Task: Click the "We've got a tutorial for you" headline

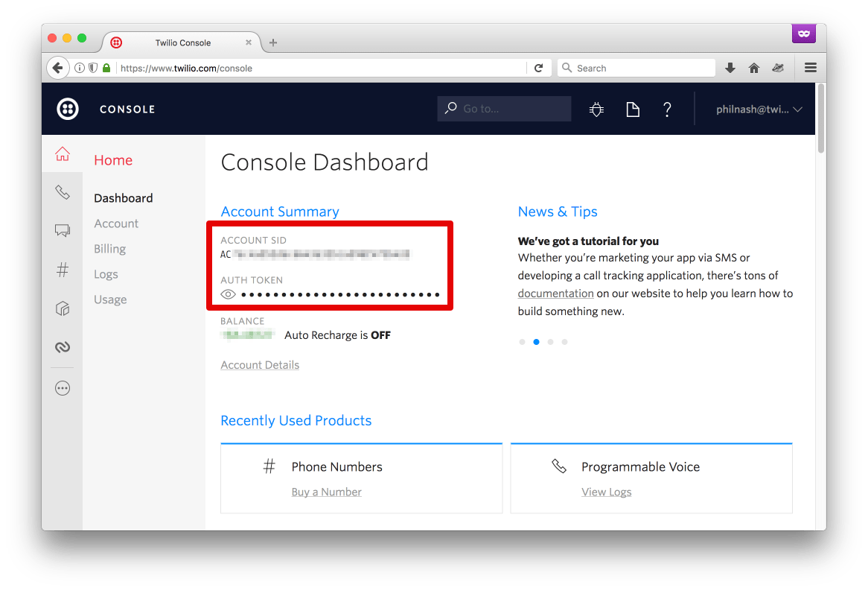Action: pos(588,241)
